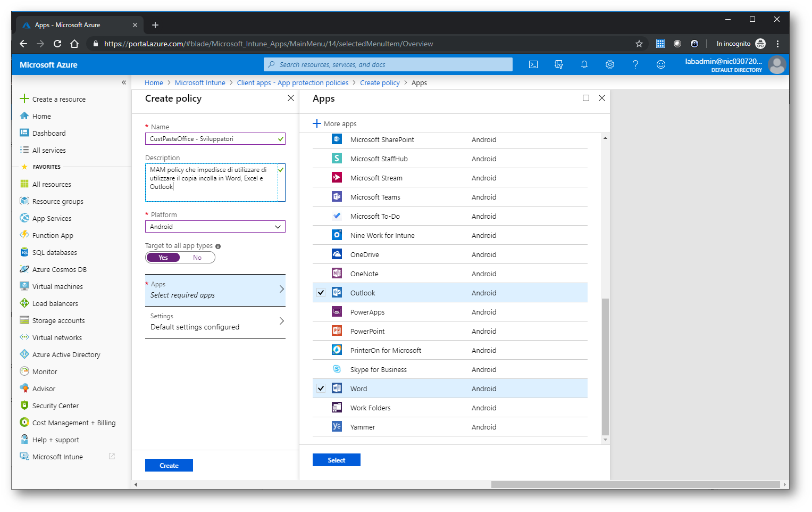
Task: Open a new browser tab
Action: [x=155, y=25]
